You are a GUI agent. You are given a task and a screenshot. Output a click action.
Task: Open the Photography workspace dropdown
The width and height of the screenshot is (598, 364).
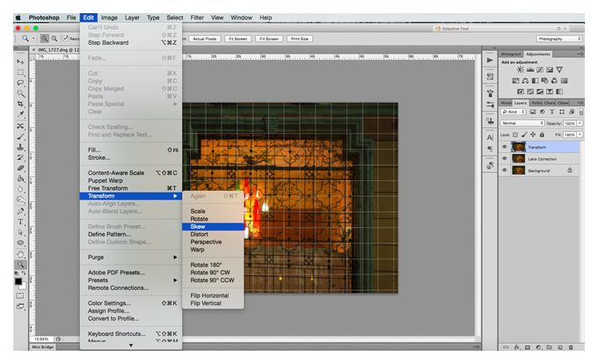(559, 39)
